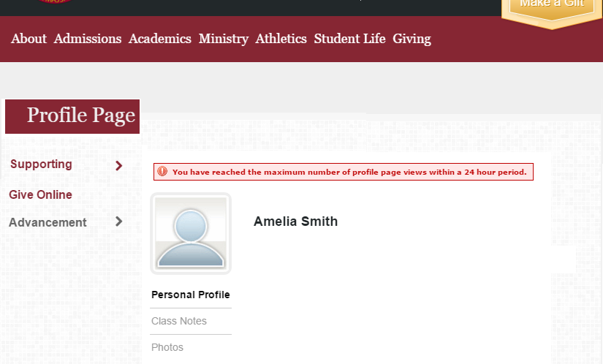Image resolution: width=603 pixels, height=364 pixels.
Task: Click the Profile Page heading banner
Action: pyautogui.click(x=72, y=116)
